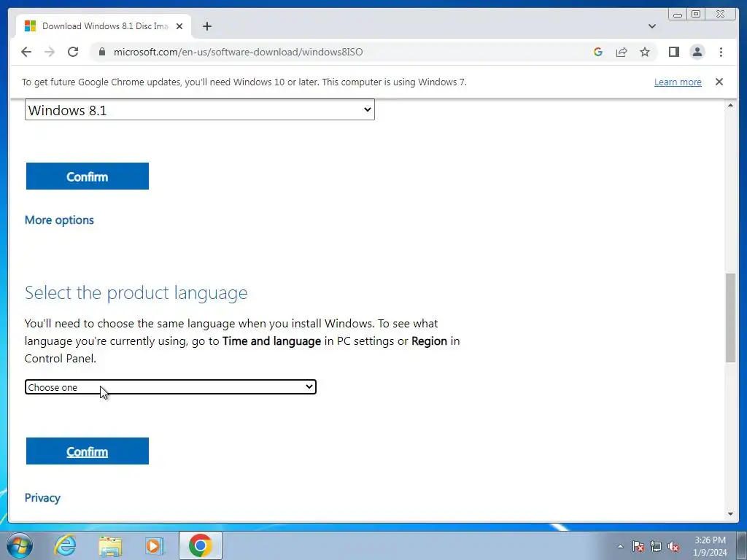
Task: Open the Learn more link
Action: [678, 82]
